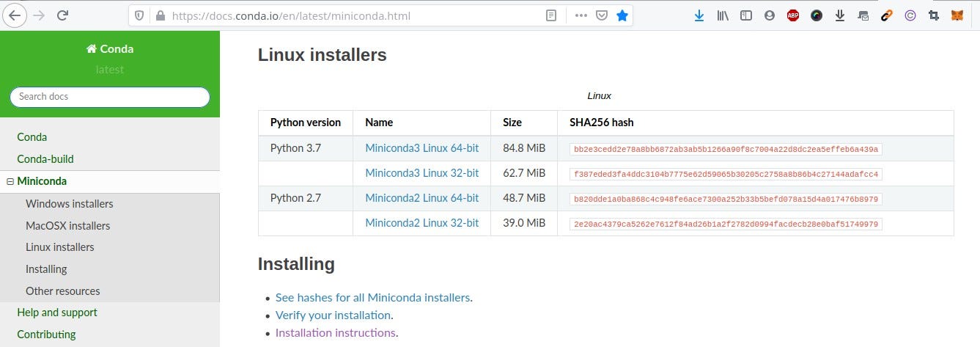
Task: Click the hash starting f387eded3fa4
Action: click(x=726, y=174)
